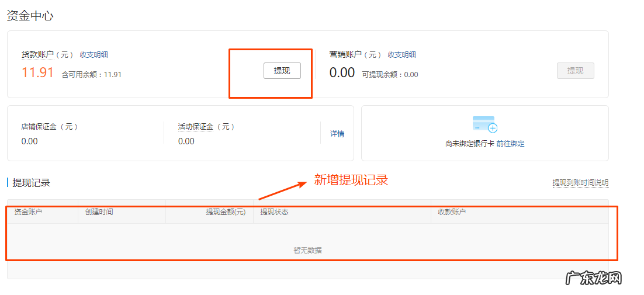Open the 详情 link for deposits
This screenshot has height=295, width=644.
pos(337,134)
